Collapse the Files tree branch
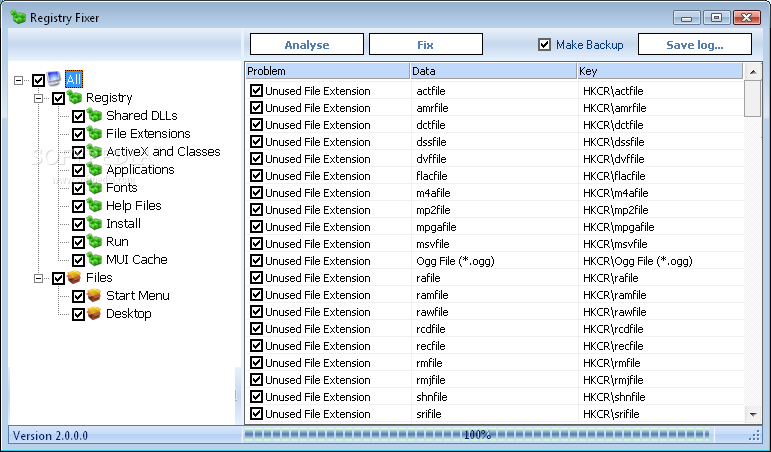The height and width of the screenshot is (452, 771). pos(38,278)
